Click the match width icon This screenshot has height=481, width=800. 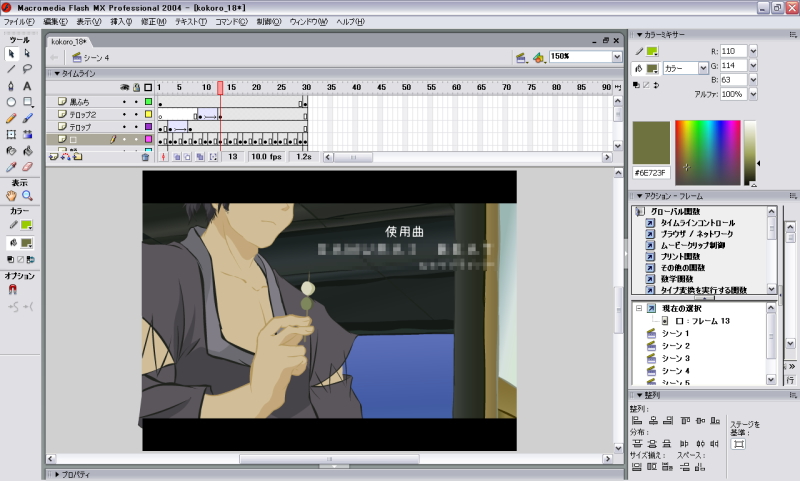tap(637, 467)
